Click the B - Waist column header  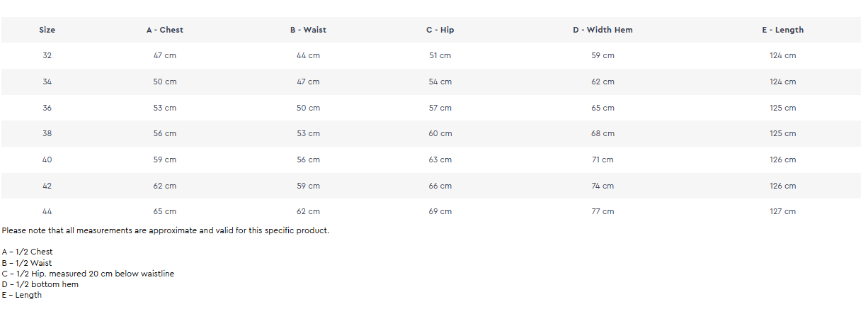(308, 30)
